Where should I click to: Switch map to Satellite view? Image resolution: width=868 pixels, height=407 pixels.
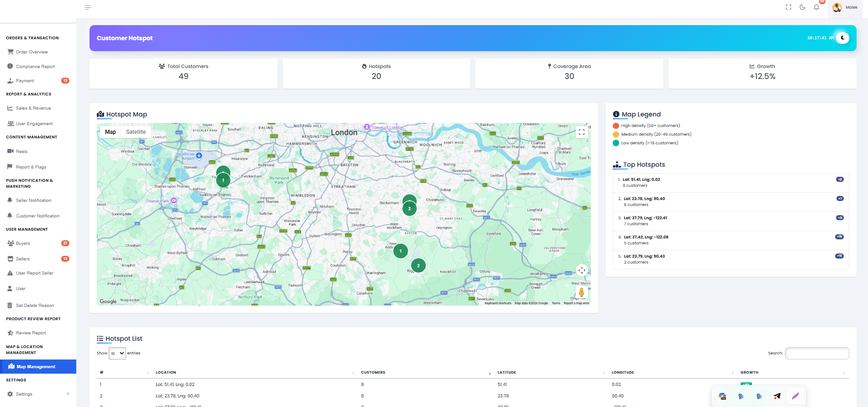click(136, 132)
